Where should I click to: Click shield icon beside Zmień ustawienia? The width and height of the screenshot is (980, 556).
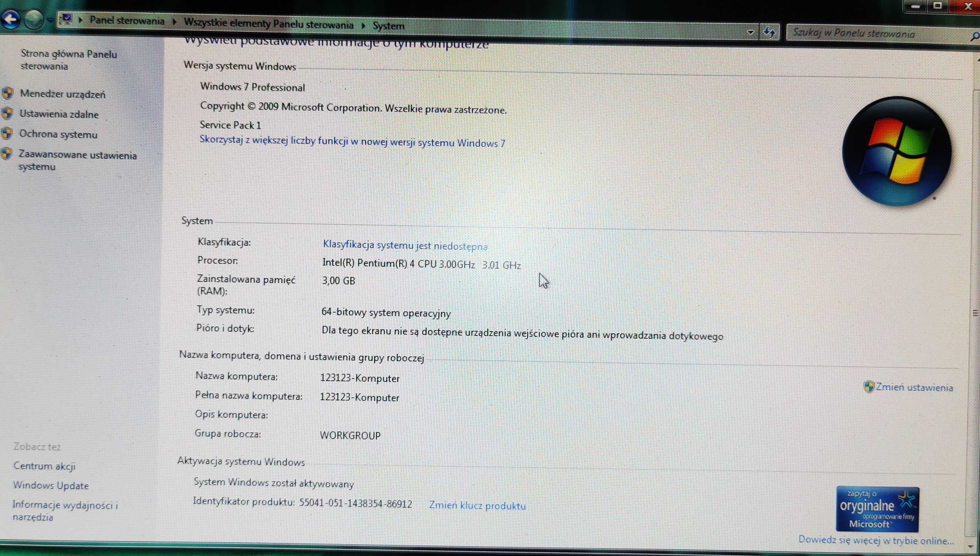[868, 386]
